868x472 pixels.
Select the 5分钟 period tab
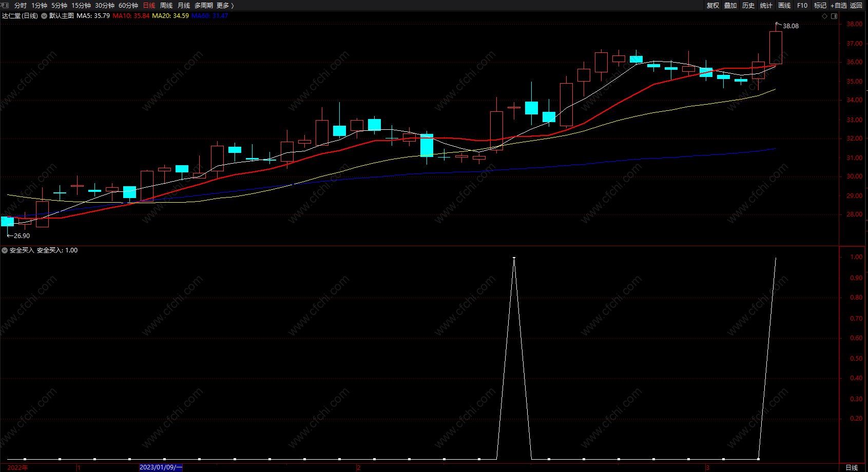coord(59,5)
